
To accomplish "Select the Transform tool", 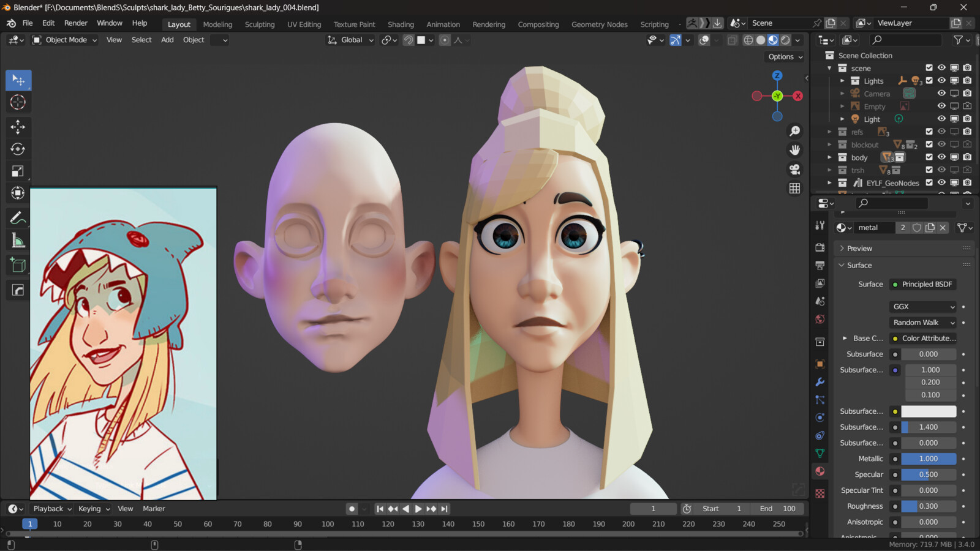I will pos(18,193).
